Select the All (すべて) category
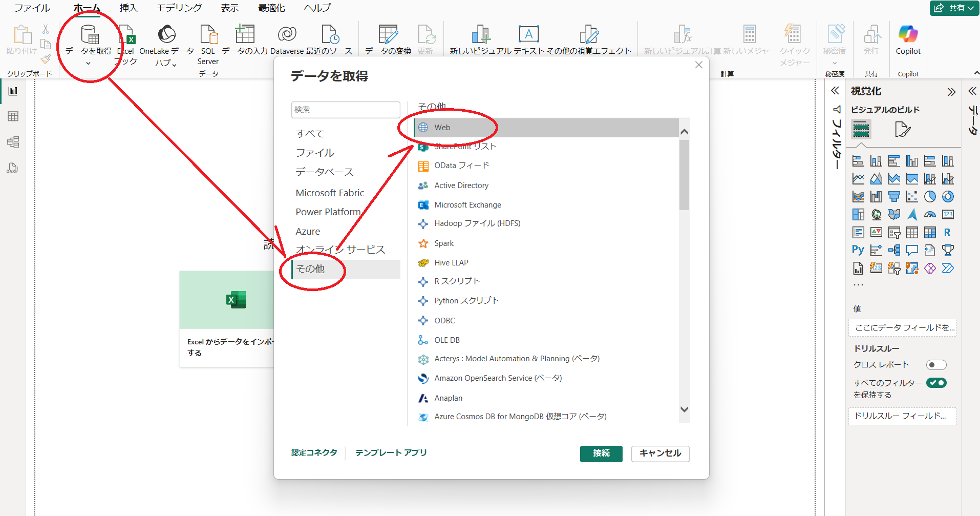 tap(310, 134)
